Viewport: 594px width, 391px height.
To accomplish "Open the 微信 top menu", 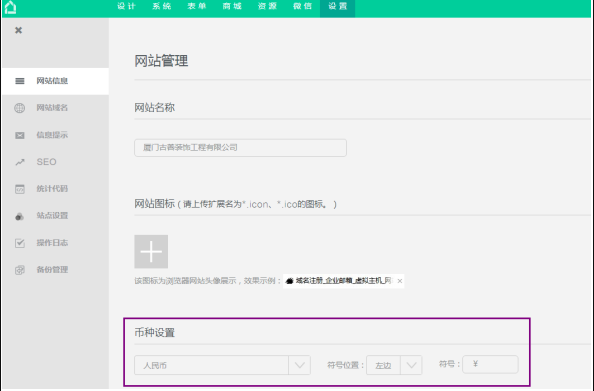I will [x=302, y=6].
